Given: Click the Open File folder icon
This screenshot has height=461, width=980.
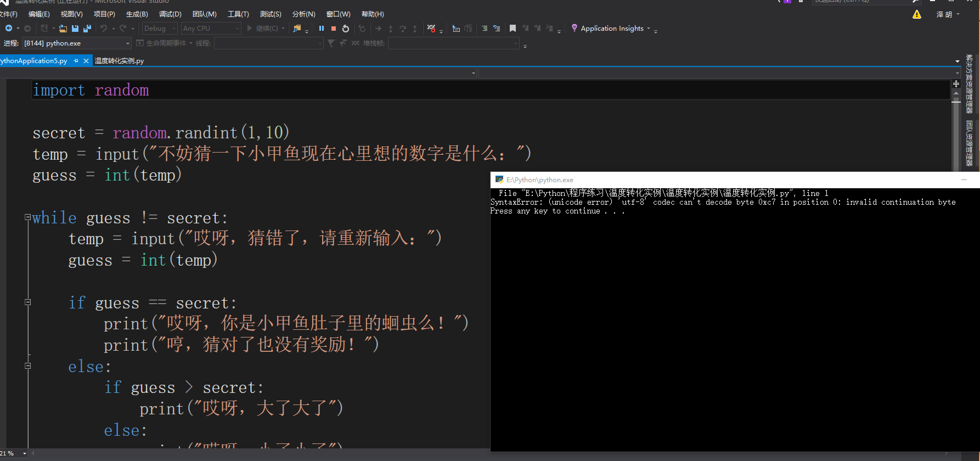Looking at the screenshot, I should point(63,29).
